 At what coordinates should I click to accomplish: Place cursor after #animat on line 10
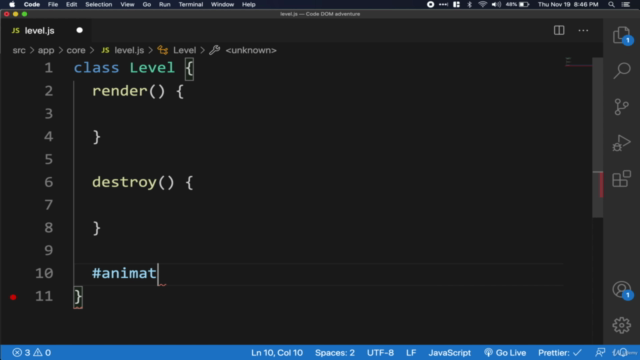point(158,273)
